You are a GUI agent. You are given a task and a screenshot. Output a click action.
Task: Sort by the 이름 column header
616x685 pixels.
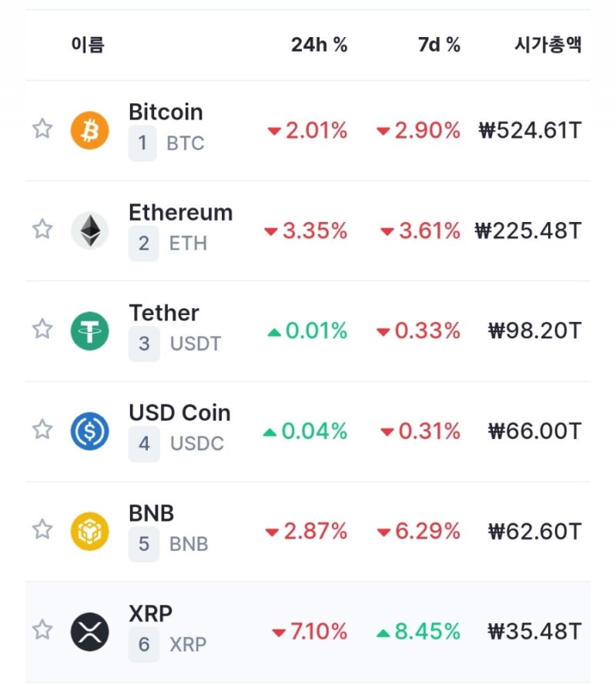88,45
